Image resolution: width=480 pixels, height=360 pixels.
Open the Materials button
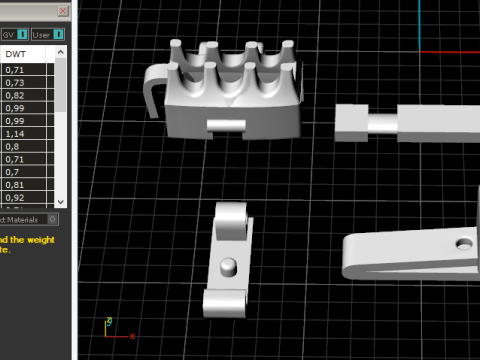[29, 219]
